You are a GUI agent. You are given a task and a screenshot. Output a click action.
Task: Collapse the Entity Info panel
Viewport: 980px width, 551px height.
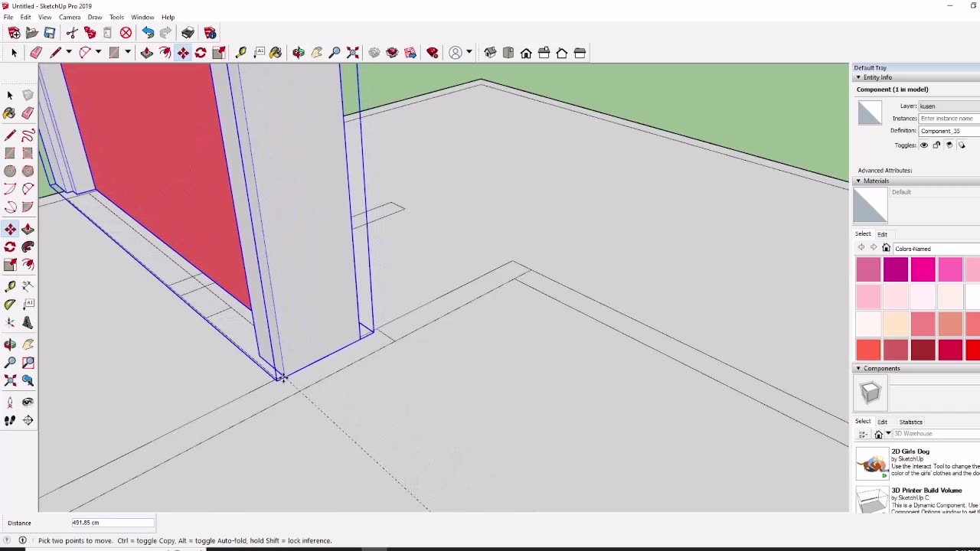[x=858, y=77]
